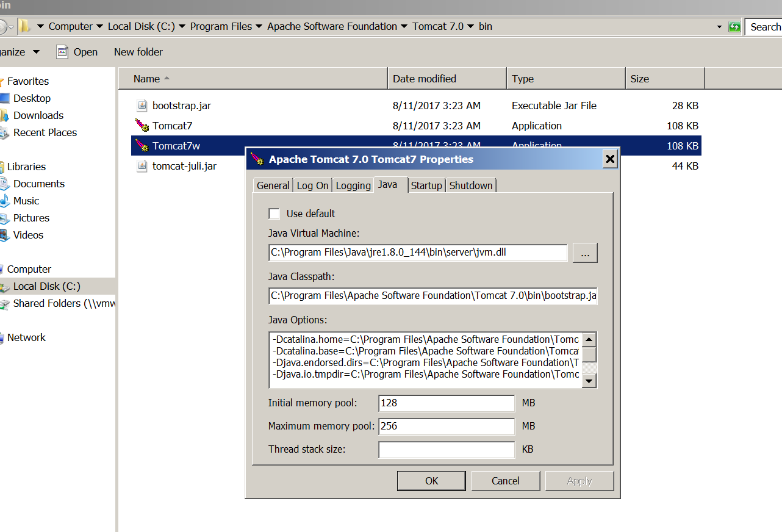782x532 pixels.
Task: Click the tomcat-juli.jar file icon
Action: point(142,166)
